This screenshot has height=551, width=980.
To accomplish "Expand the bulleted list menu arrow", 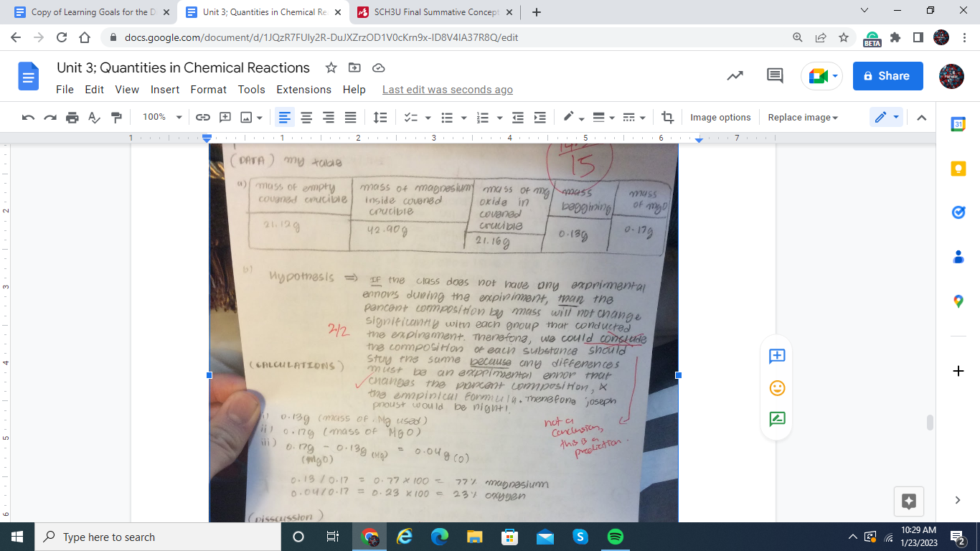I will (x=463, y=118).
